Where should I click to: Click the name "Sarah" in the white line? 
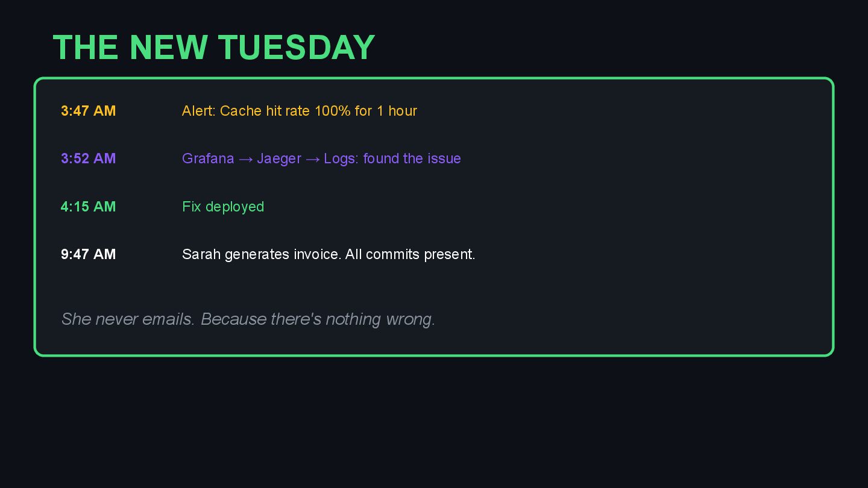[201, 254]
